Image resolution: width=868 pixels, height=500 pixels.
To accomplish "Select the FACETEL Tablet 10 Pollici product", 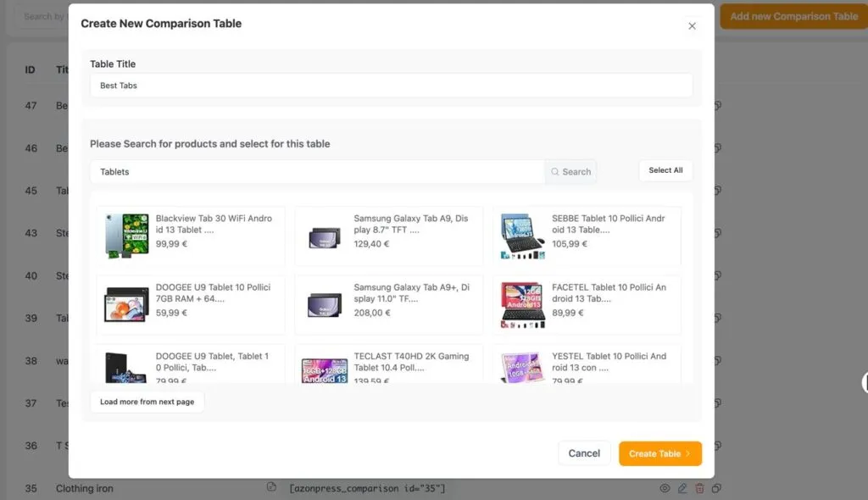I will pos(587,304).
